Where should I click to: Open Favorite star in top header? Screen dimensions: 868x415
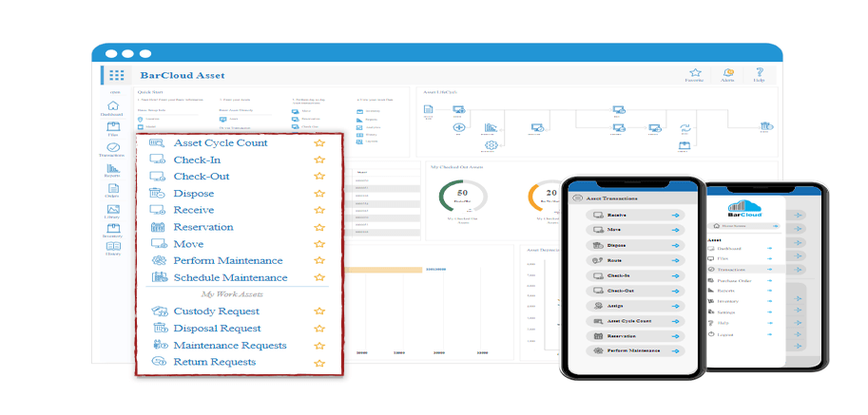tap(695, 75)
